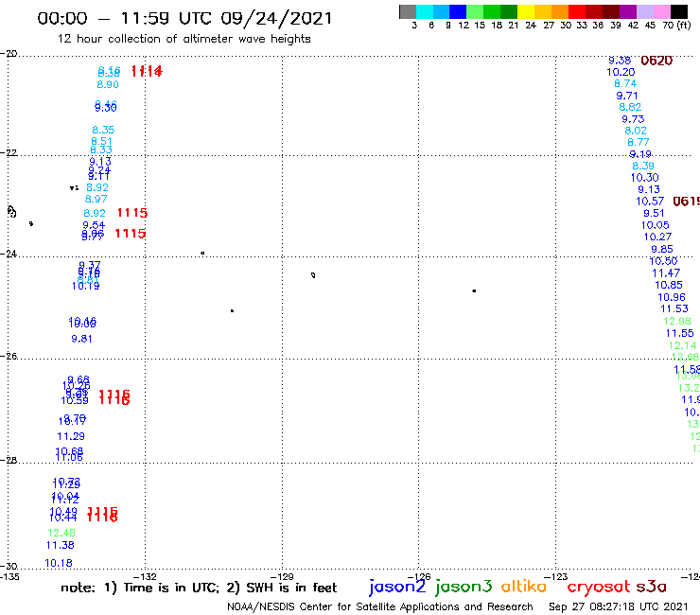Image resolution: width=700 pixels, height=615 pixels.
Task: Click the cyan swatch in wave-height legend
Action: (x=425, y=12)
